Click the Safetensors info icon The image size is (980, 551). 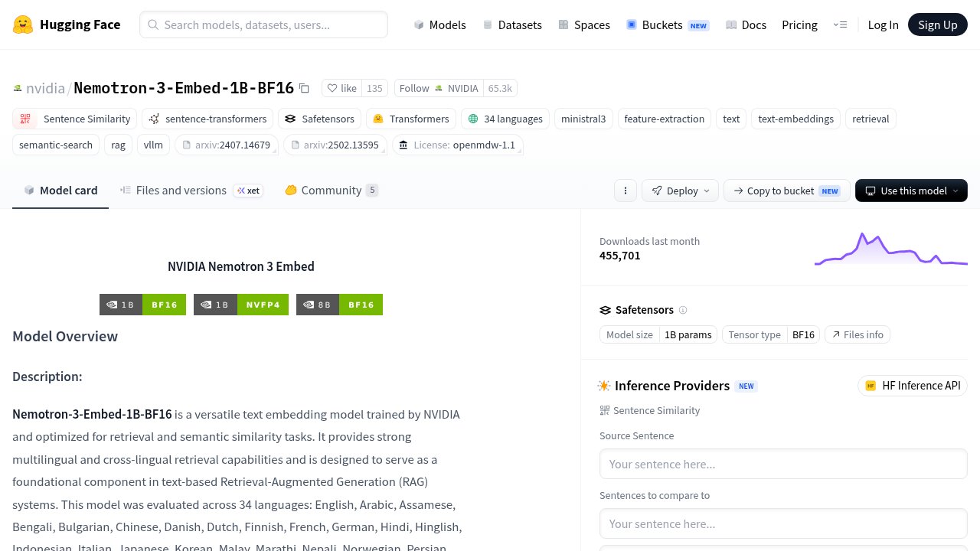click(683, 310)
